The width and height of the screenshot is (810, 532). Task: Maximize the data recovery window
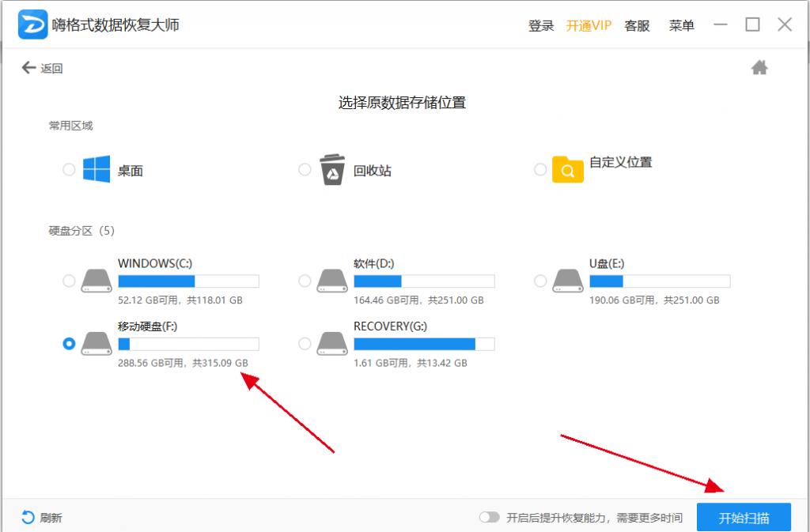click(x=752, y=25)
